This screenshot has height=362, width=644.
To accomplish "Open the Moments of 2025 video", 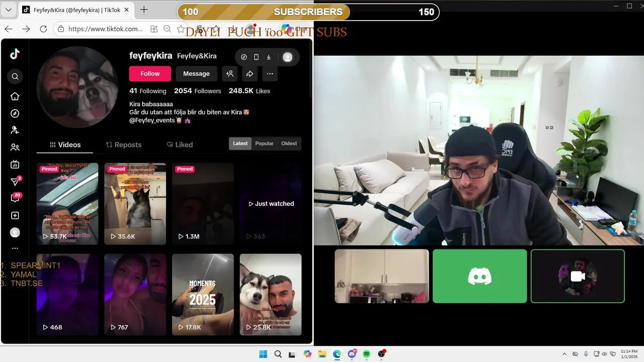I will tap(203, 295).
